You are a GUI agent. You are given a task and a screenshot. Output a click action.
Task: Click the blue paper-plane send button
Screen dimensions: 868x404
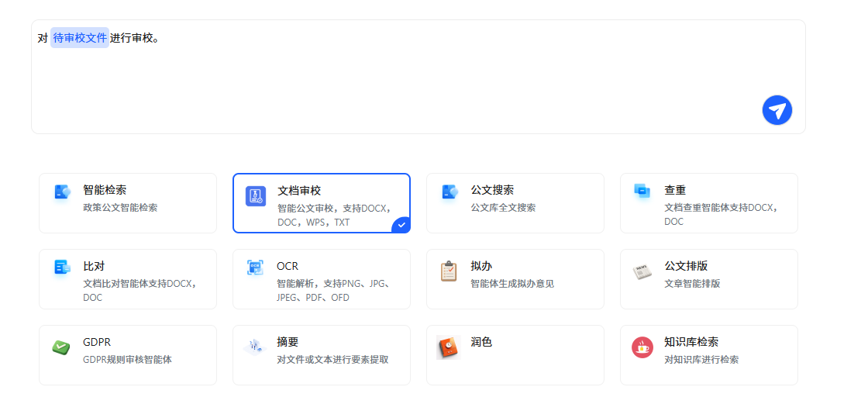777,110
